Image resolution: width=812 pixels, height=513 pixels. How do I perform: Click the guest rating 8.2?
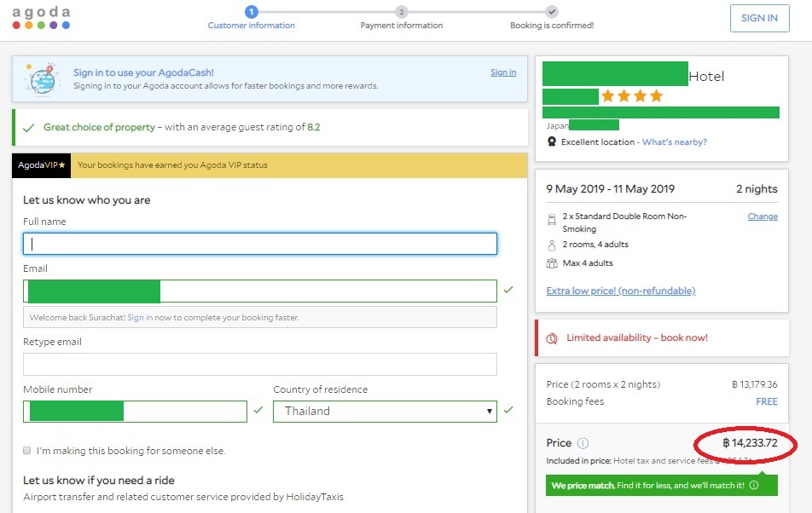tap(314, 127)
